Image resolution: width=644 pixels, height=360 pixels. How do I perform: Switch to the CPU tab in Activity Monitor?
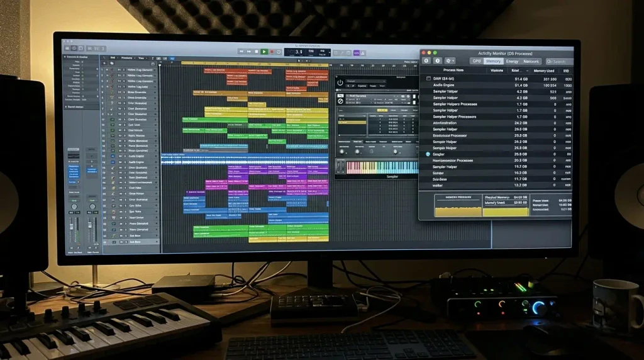tap(477, 61)
